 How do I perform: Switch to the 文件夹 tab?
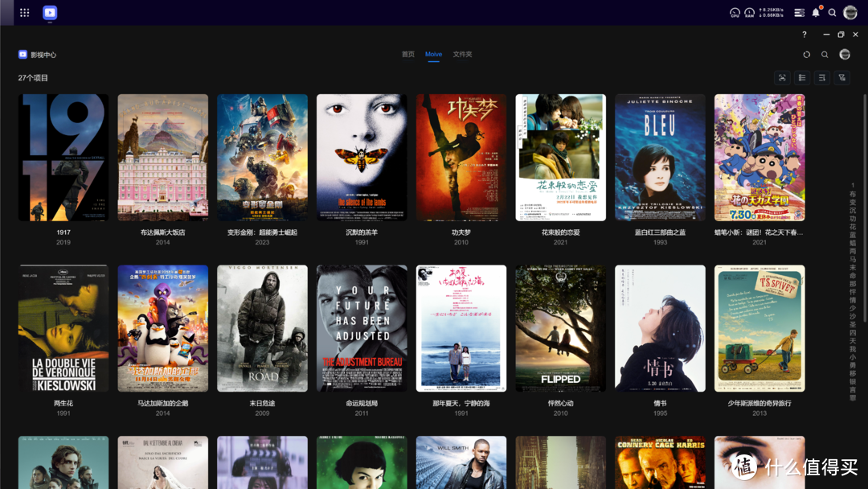point(462,54)
